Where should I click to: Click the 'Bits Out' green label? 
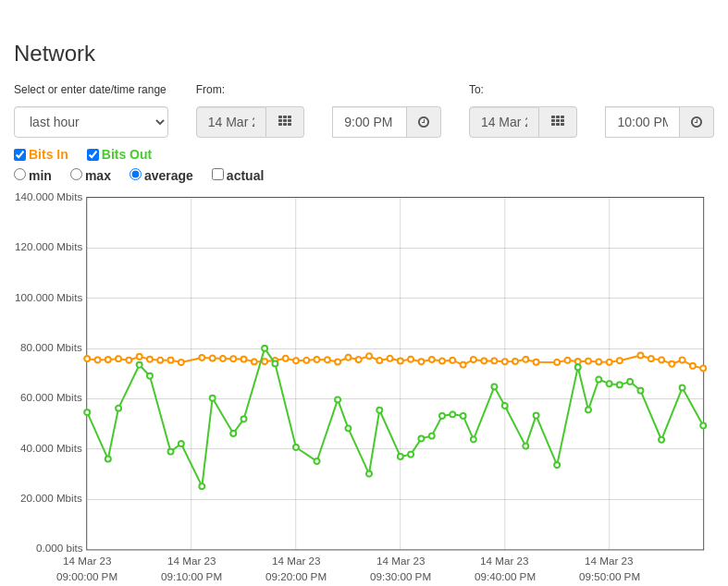[127, 154]
